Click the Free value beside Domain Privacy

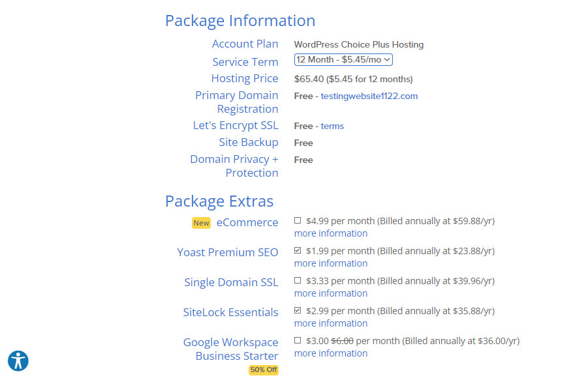tap(303, 160)
